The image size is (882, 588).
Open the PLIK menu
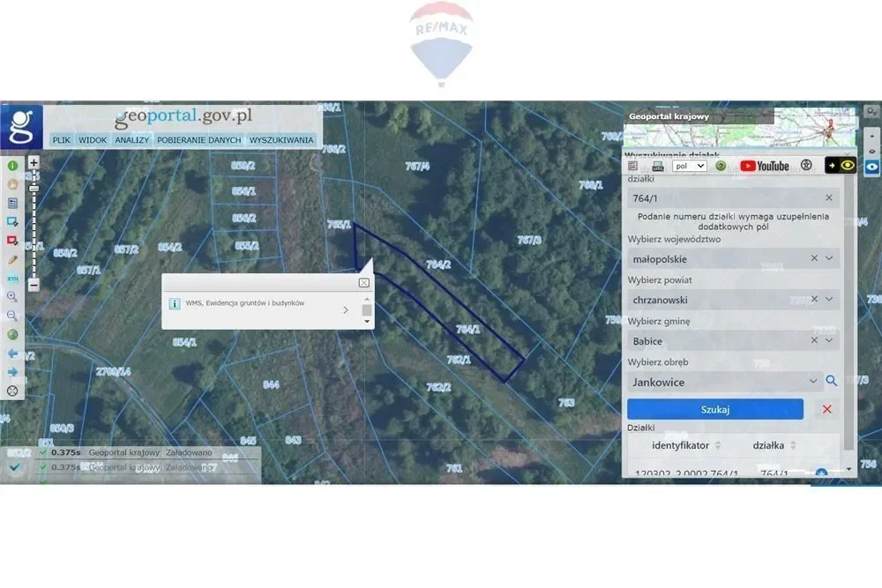(61, 140)
